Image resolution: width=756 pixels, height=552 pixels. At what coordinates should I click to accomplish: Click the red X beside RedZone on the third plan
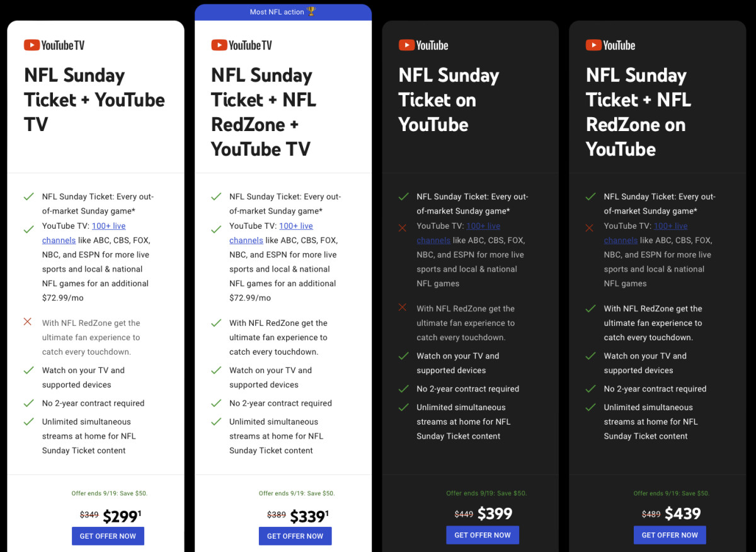click(x=402, y=308)
